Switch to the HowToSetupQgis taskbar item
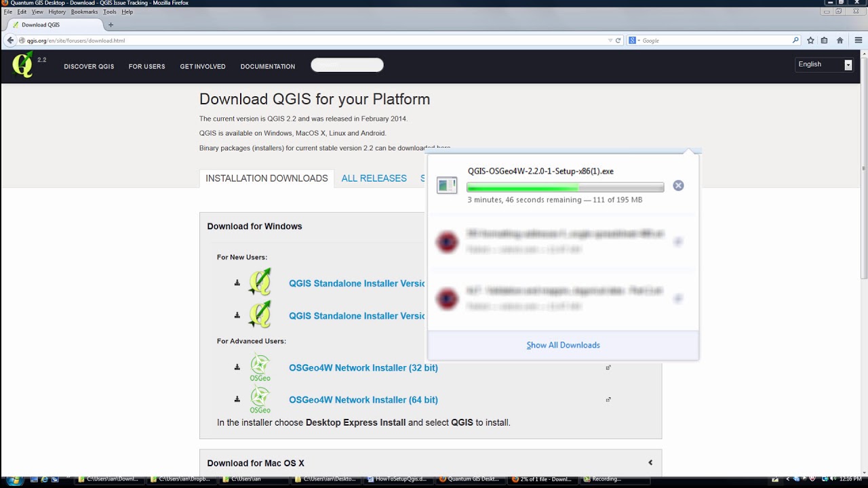The height and width of the screenshot is (488, 868). (x=397, y=479)
